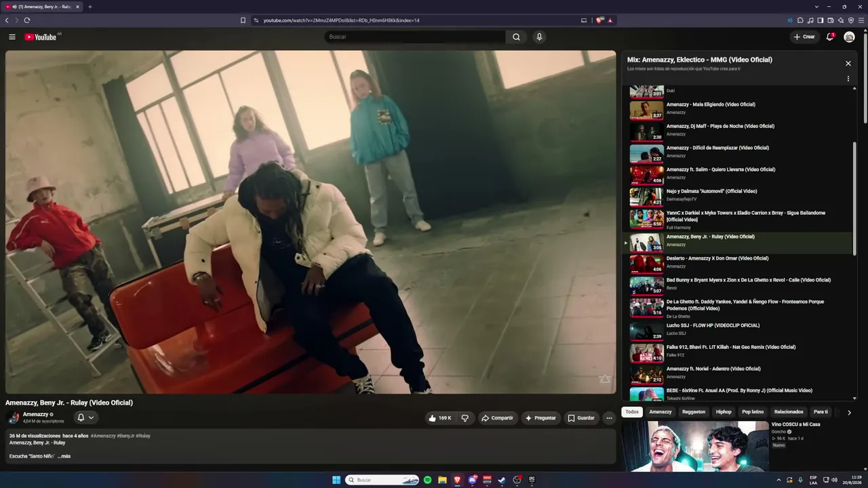Image resolution: width=868 pixels, height=488 pixels.
Task: Open the notification bell dropdown for Amenazzy
Action: point(85,418)
